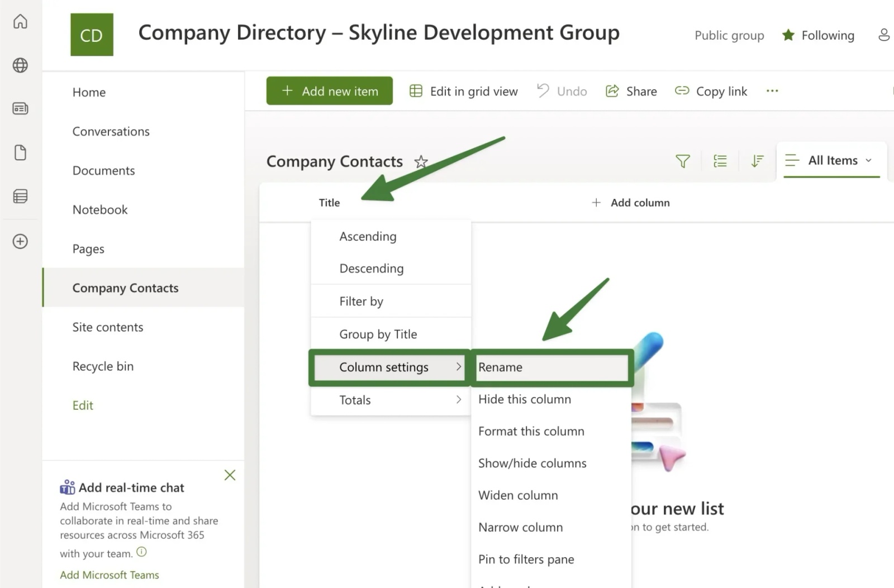Click Edit in grid view
Screen dimensions: 894x588
(463, 91)
